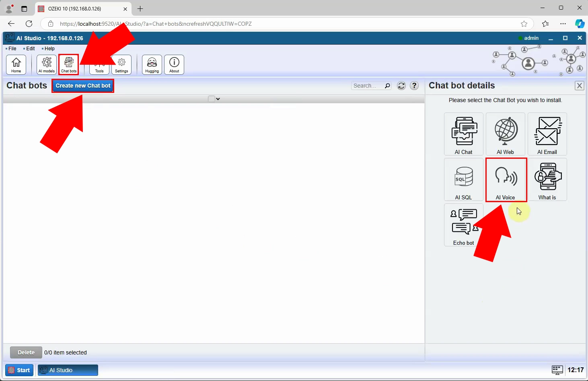Open the taskbar keyboard icon
The width and height of the screenshot is (588, 381).
(x=557, y=370)
